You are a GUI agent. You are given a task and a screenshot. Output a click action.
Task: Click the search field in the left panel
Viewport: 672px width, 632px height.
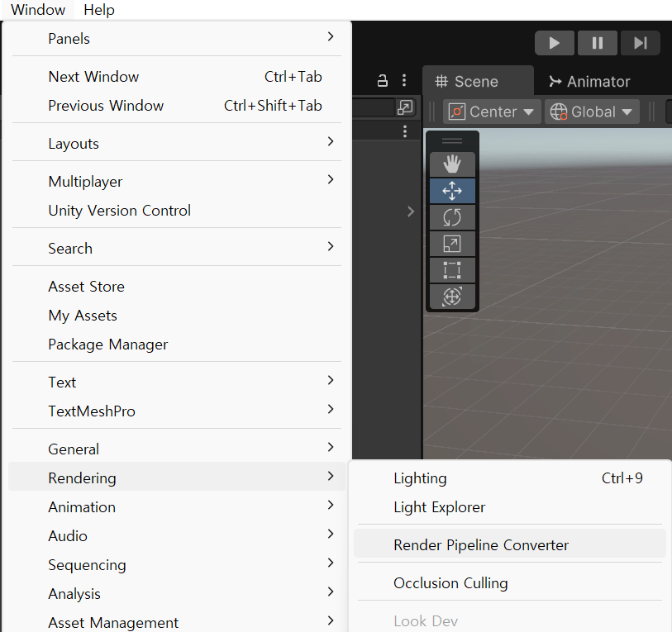click(x=373, y=107)
